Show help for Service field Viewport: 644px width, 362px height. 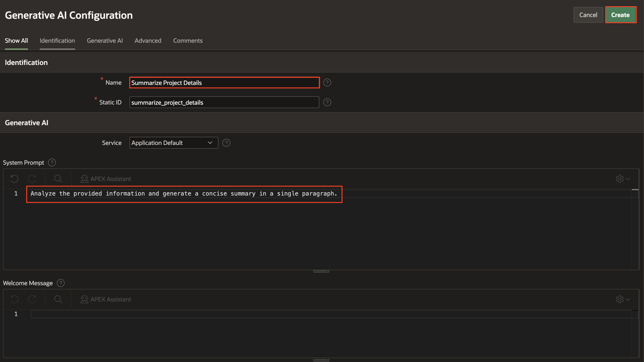coord(226,143)
